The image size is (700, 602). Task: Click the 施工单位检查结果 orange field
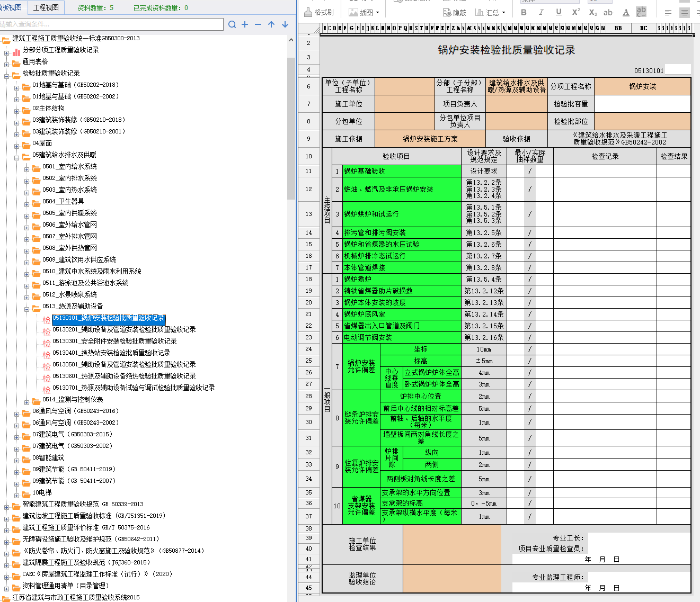click(452, 544)
